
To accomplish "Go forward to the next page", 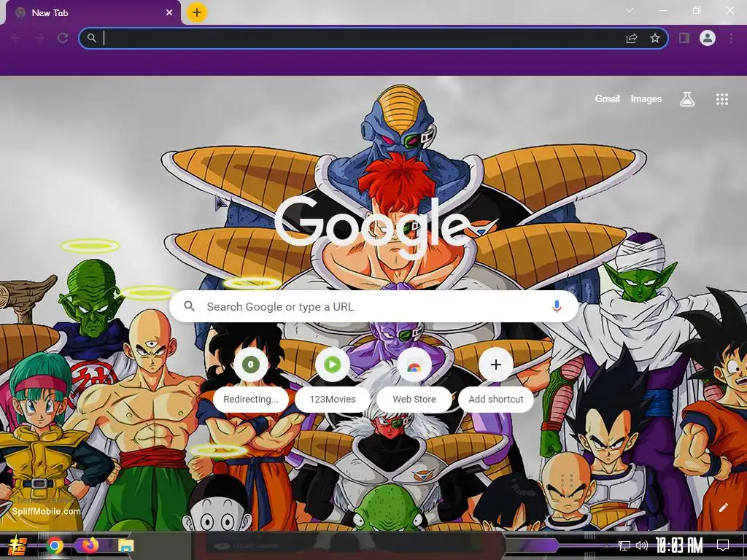I will tap(39, 38).
